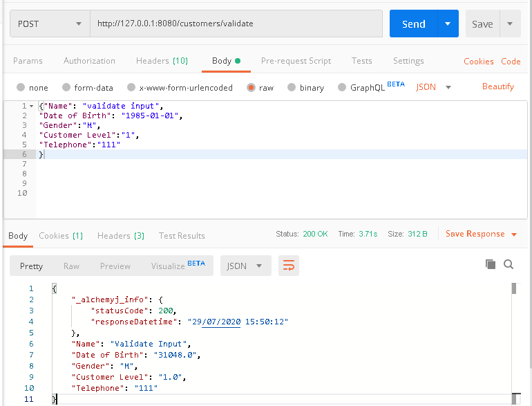Choose the binary body radio button
The width and height of the screenshot is (532, 406).
(x=292, y=88)
